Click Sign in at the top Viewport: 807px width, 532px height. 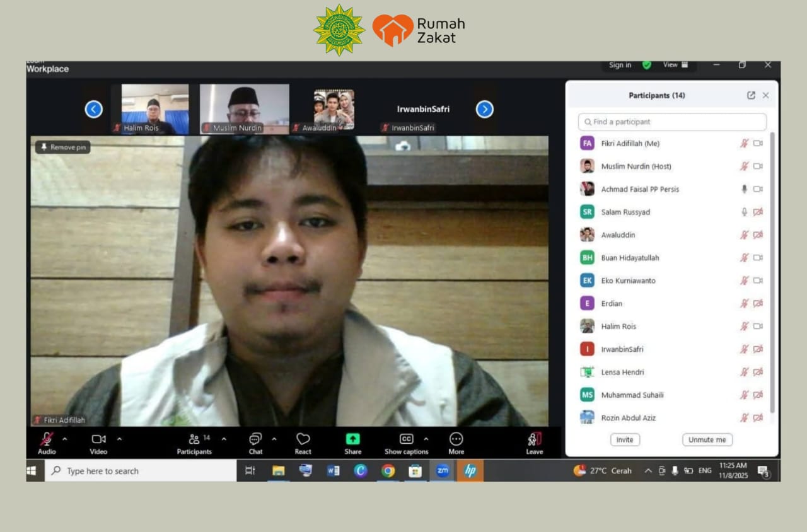620,65
